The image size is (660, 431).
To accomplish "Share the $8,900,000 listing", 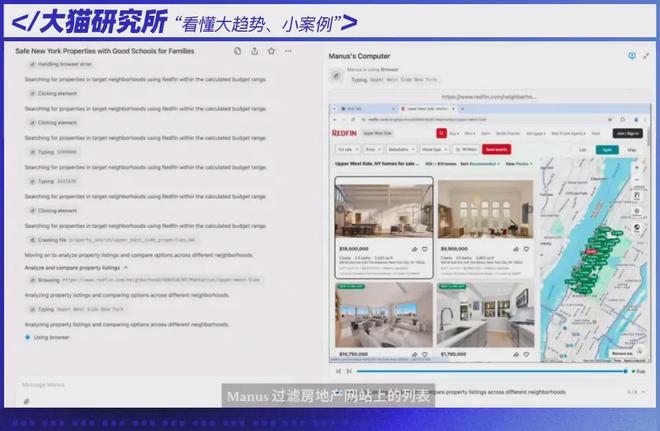I will 516,249.
